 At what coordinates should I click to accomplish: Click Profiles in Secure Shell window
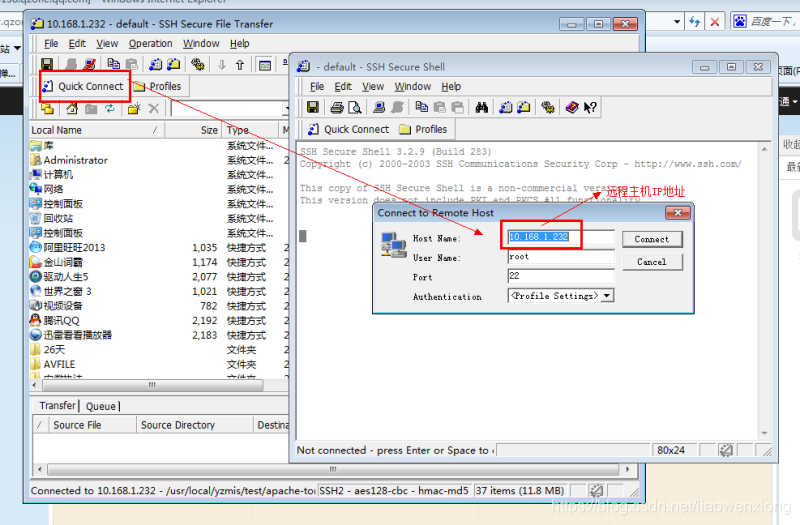click(x=423, y=129)
